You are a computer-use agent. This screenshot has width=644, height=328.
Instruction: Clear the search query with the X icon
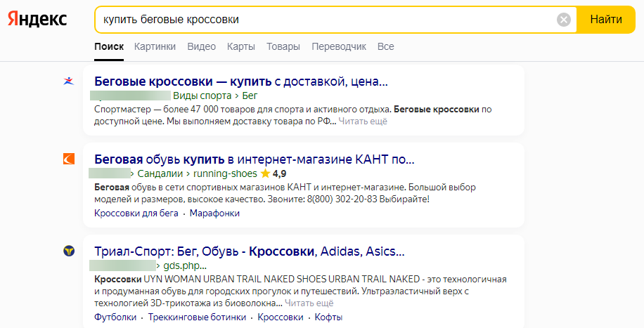pos(564,19)
